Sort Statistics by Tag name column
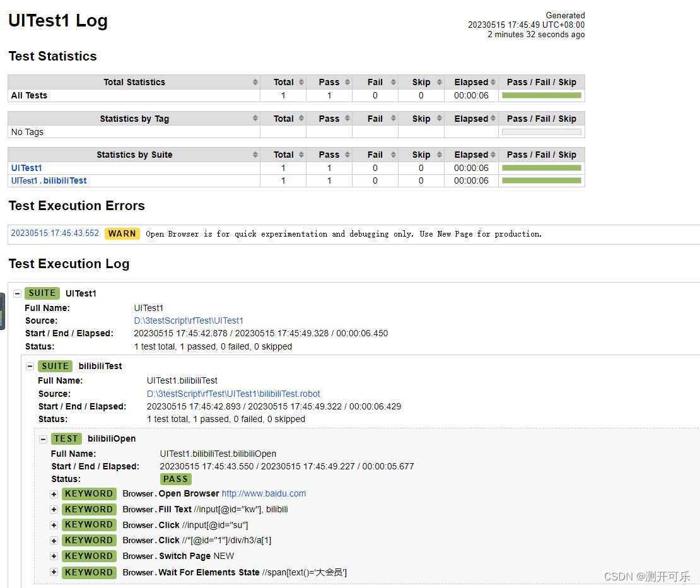 click(255, 119)
